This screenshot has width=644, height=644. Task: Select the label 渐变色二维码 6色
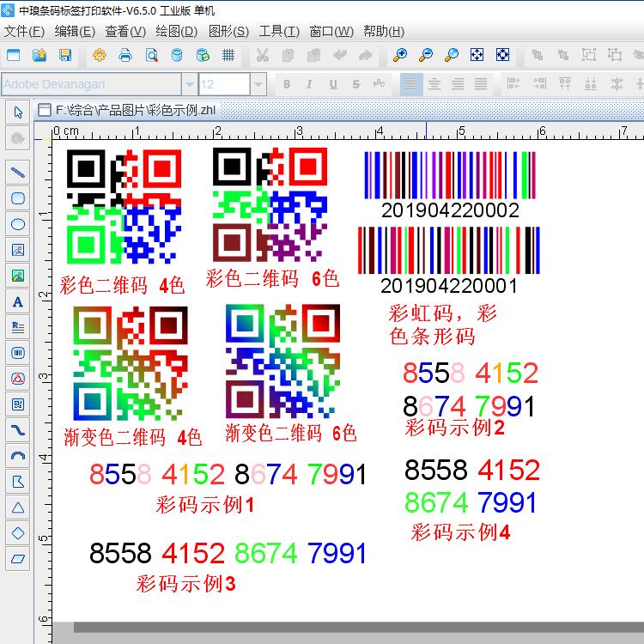pos(291,433)
